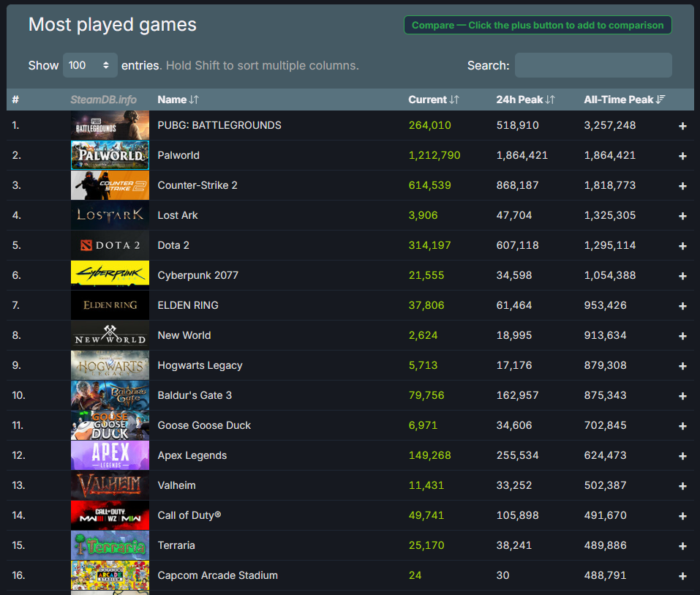
Task: Sort the table by All-Time Peak column
Action: pyautogui.click(x=624, y=100)
